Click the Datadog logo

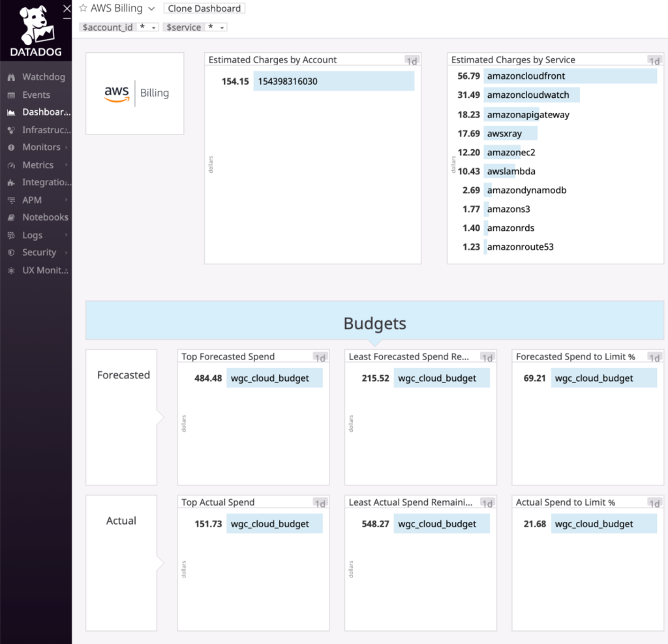click(x=36, y=31)
